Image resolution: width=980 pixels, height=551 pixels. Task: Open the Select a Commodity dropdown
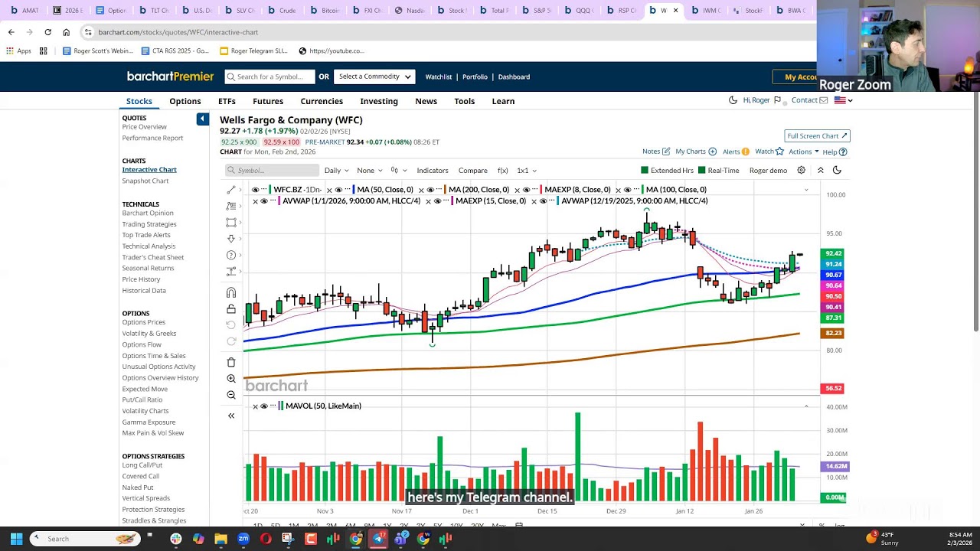click(x=375, y=77)
